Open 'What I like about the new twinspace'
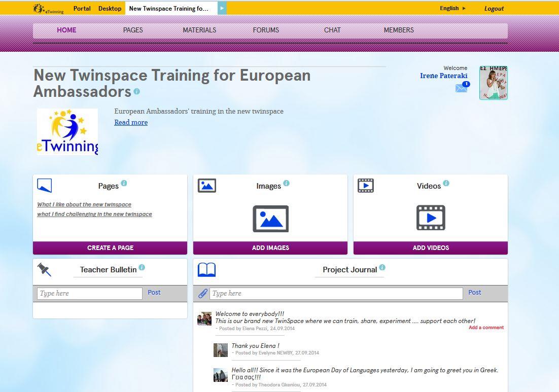This screenshot has width=559, height=392. (84, 204)
